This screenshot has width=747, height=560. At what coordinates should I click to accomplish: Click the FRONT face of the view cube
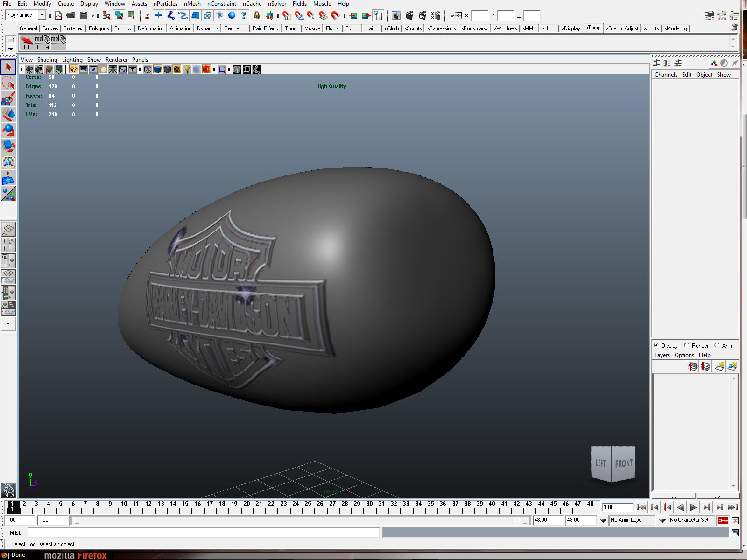coord(623,463)
